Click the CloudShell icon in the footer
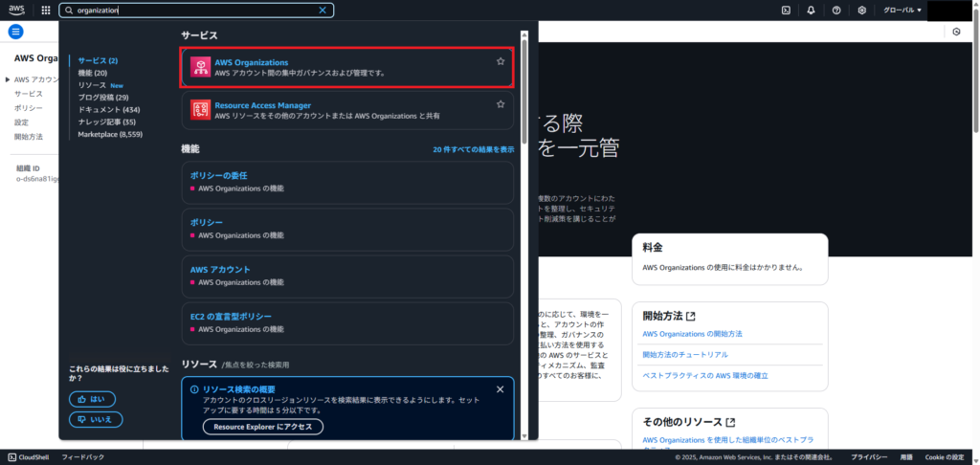Screen dimensions: 980x465 [12, 457]
